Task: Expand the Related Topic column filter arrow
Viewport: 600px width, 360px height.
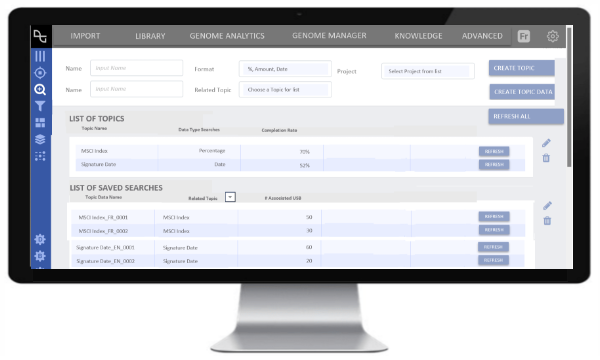Action: click(x=230, y=197)
